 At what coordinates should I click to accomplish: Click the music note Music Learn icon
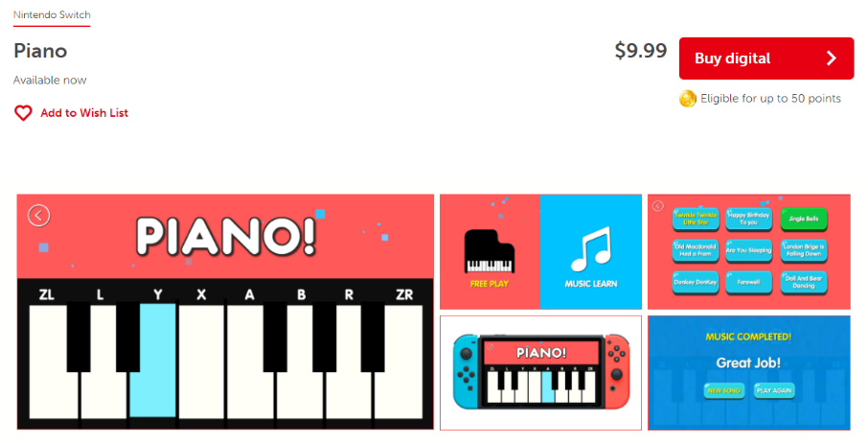(591, 248)
